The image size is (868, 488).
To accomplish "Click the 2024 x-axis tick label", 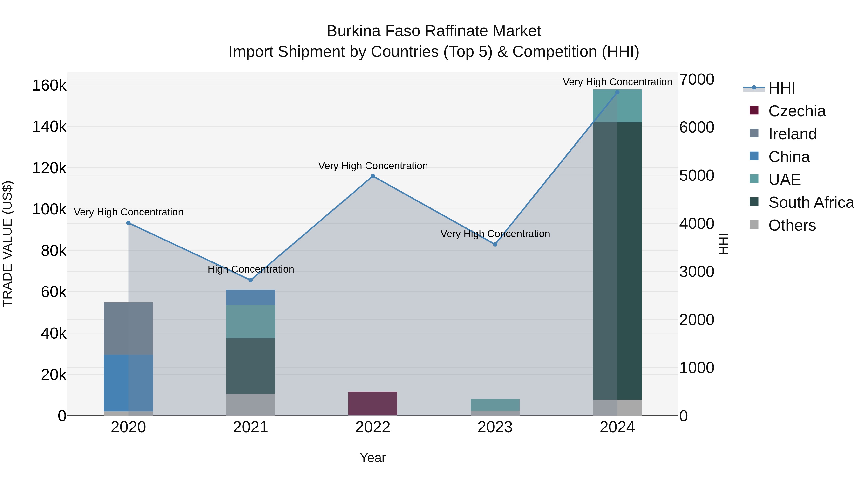I will pyautogui.click(x=617, y=427).
